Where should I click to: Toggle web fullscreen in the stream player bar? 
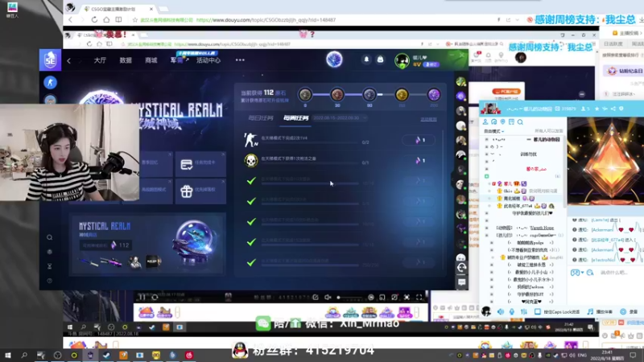pyautogui.click(x=407, y=297)
